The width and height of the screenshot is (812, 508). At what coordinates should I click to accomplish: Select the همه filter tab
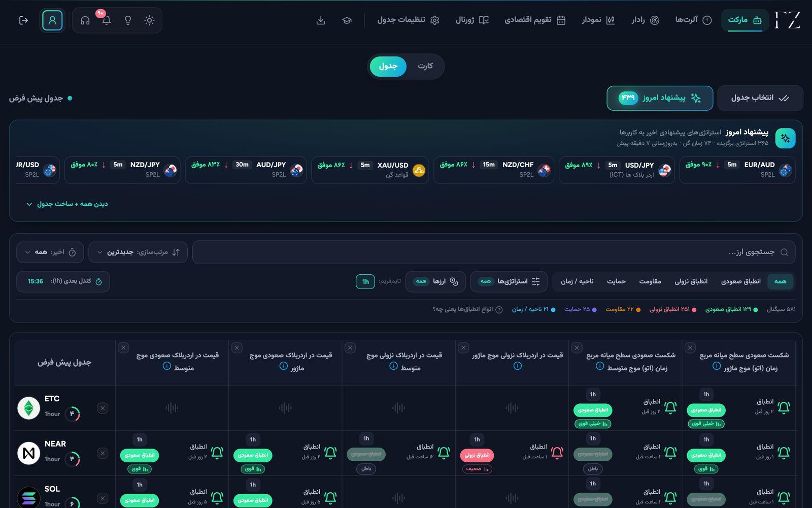point(781,281)
